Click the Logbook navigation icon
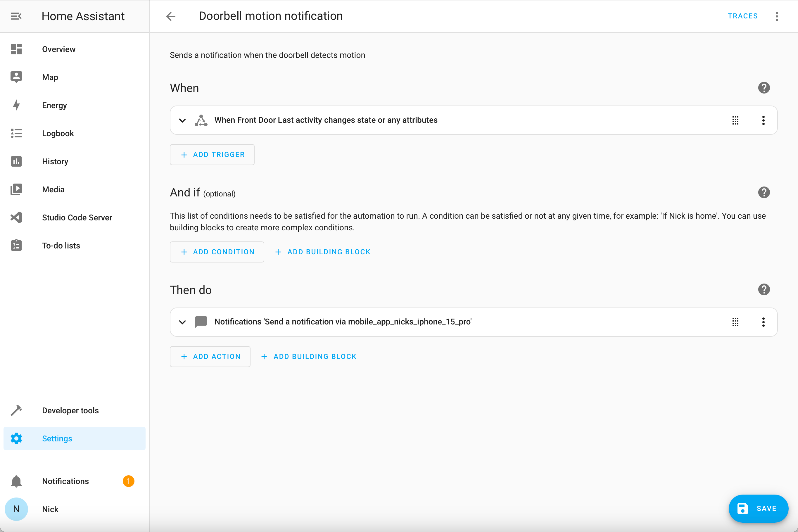Screen dimensions: 798x532 (16, 134)
